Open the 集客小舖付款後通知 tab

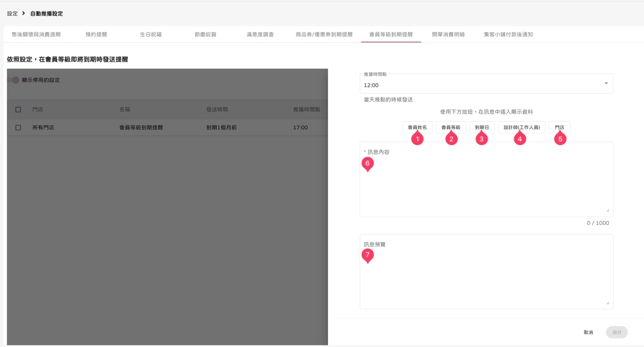508,34
